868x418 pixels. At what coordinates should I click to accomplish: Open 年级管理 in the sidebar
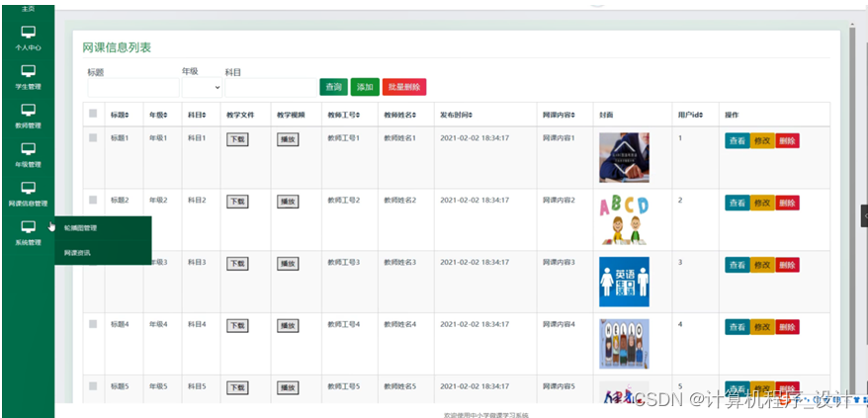tap(29, 155)
